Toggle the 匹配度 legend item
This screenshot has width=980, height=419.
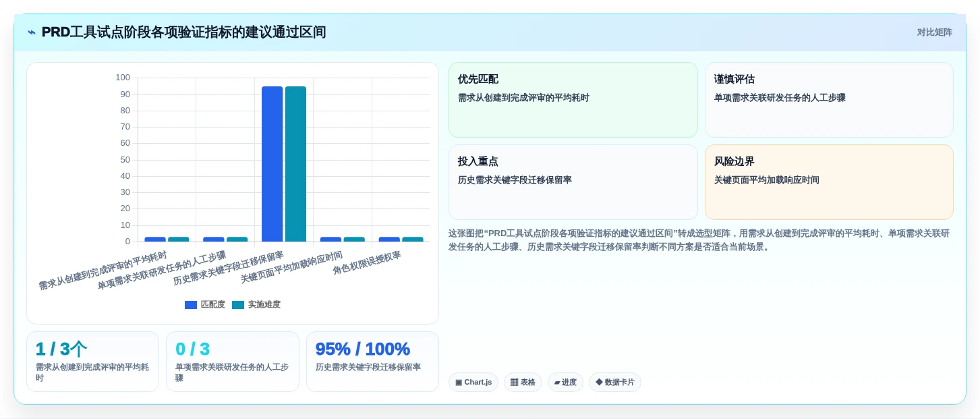click(205, 305)
